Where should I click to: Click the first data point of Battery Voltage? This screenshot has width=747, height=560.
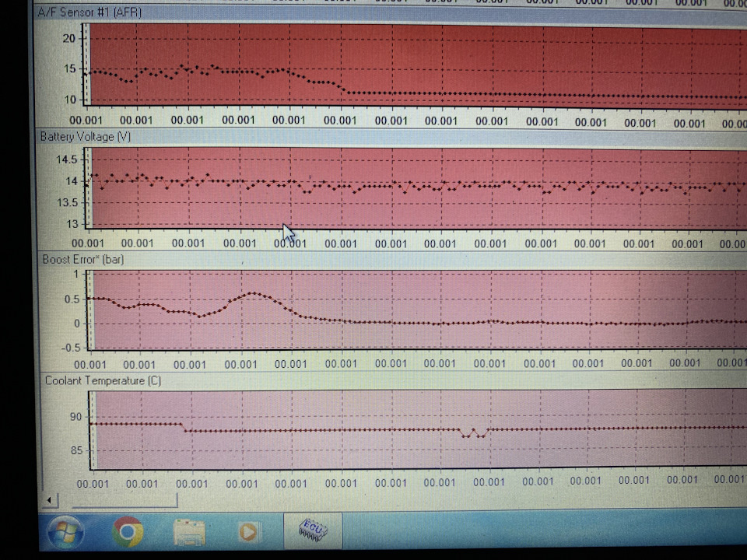[86, 185]
